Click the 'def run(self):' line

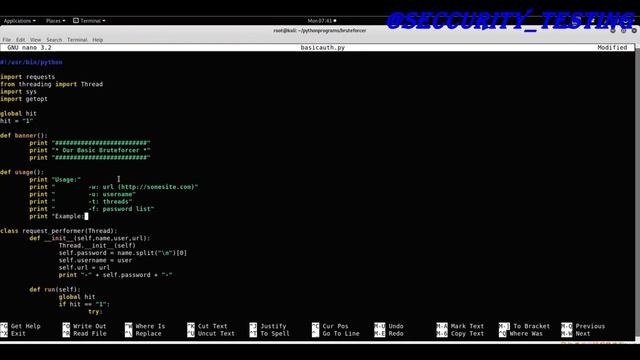point(55,290)
